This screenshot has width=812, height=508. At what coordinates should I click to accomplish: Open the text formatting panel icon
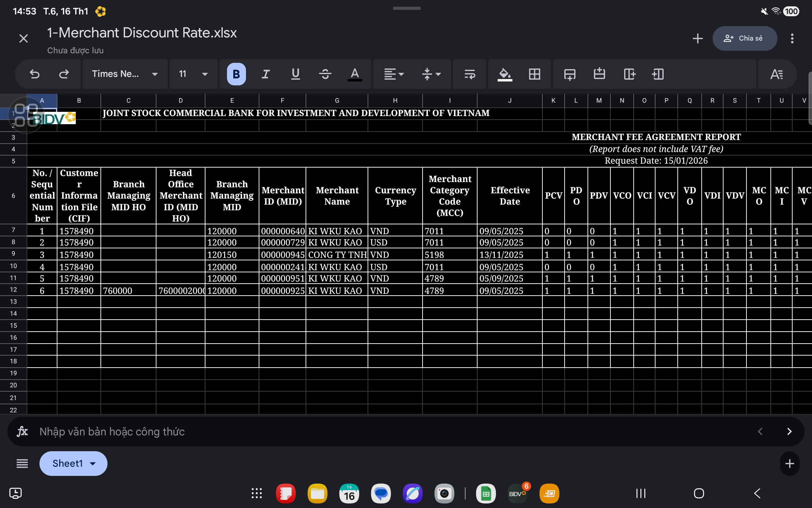click(776, 74)
